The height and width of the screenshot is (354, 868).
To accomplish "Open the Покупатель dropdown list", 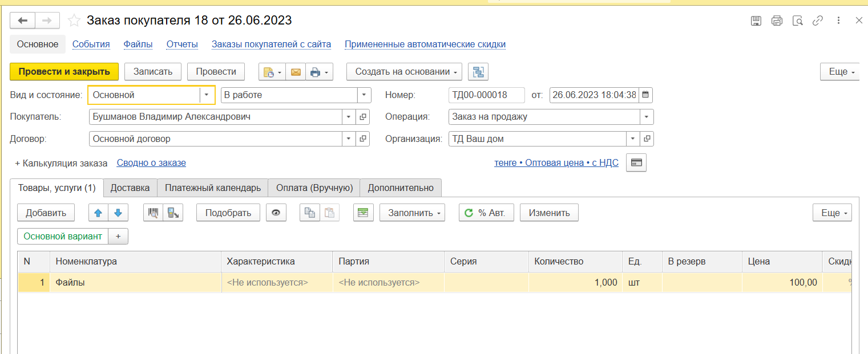I will click(348, 117).
